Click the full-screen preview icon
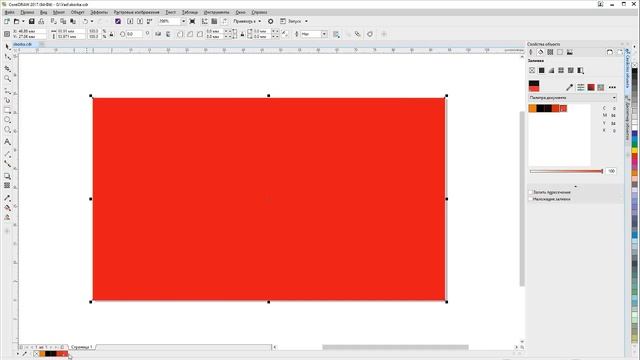Viewport: 640px width, 360px height. click(x=192, y=21)
